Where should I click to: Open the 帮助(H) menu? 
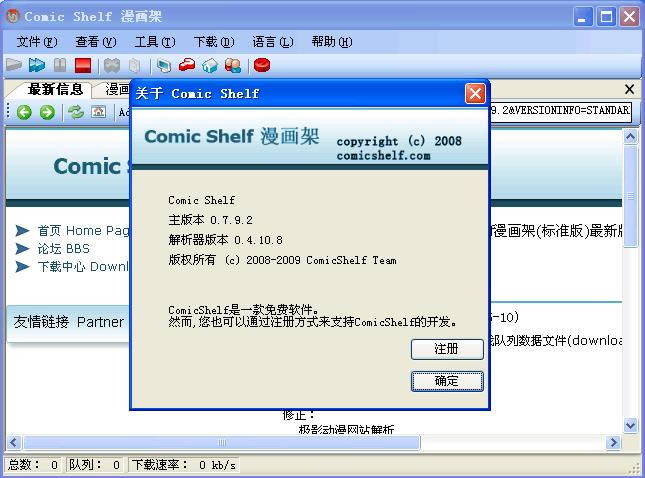pos(331,42)
